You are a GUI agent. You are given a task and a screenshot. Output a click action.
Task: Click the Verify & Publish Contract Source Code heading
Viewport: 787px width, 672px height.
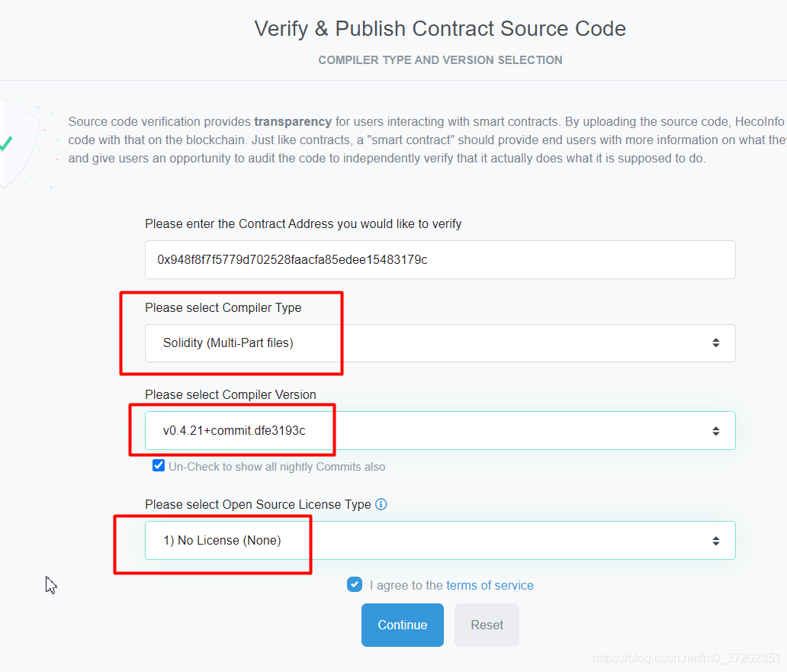440,29
